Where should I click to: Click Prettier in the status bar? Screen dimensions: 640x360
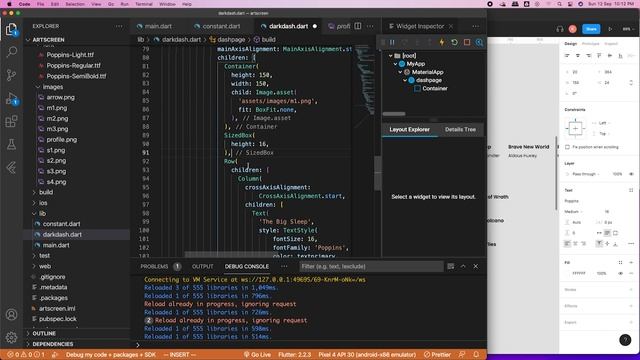(438, 355)
